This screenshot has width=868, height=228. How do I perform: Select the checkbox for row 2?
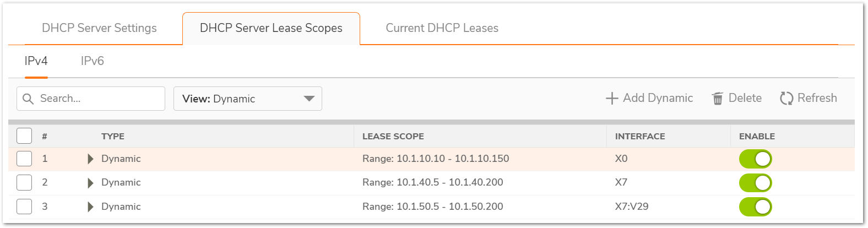(24, 182)
